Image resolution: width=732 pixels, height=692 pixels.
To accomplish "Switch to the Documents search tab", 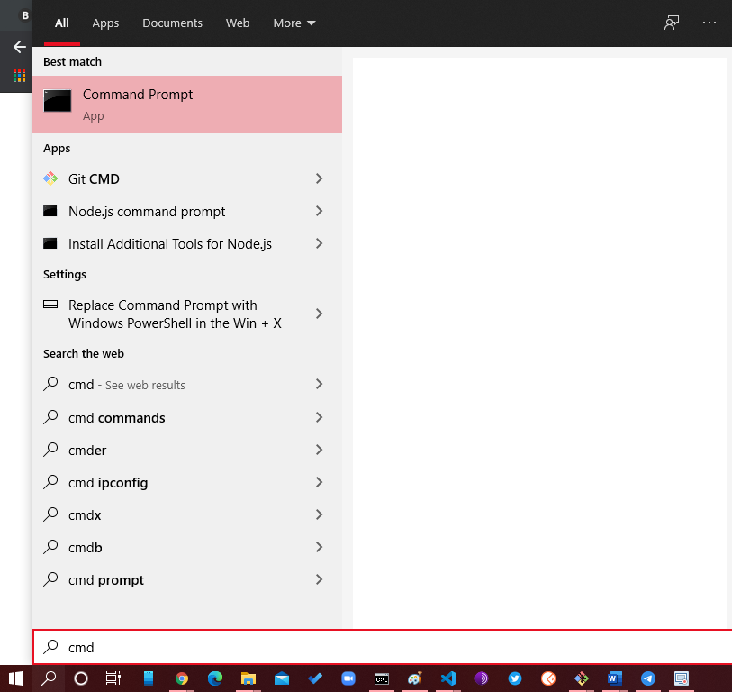I will coord(172,23).
